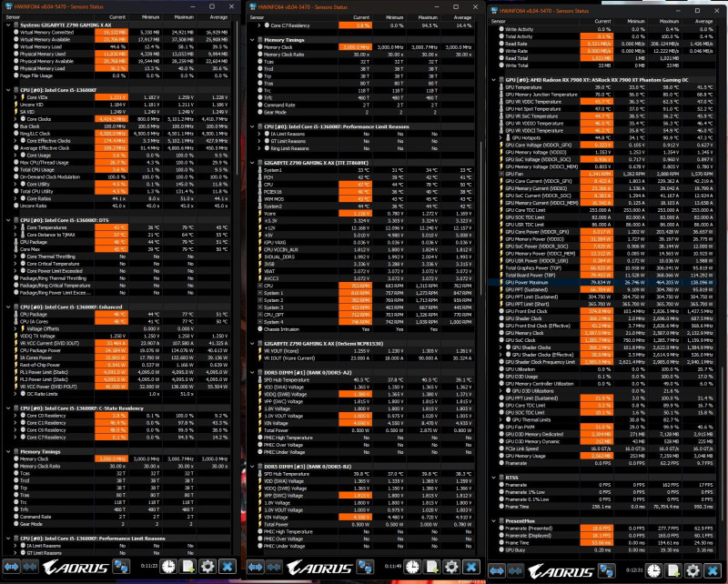This screenshot has height=584, width=728.
Task: Start logging file icon in right window
Action: tap(673, 571)
